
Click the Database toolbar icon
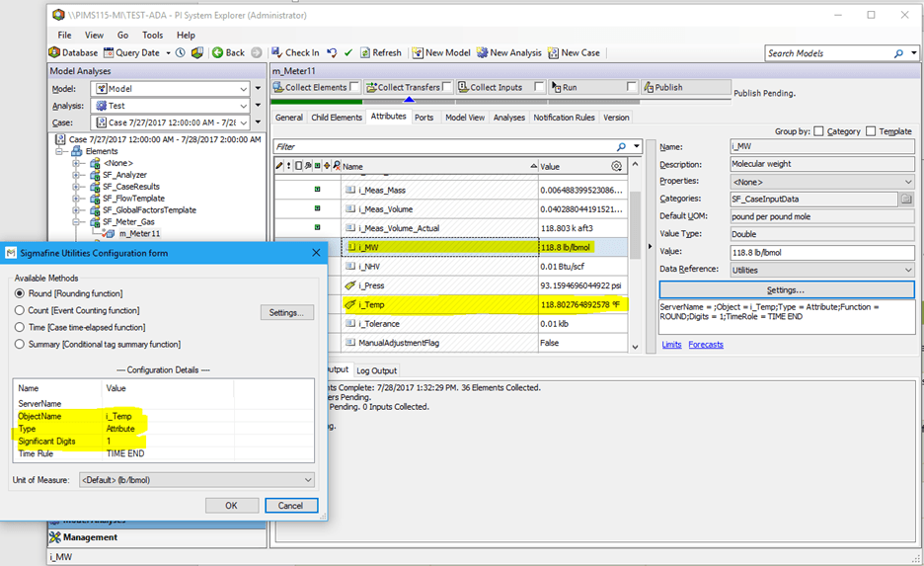(x=54, y=52)
